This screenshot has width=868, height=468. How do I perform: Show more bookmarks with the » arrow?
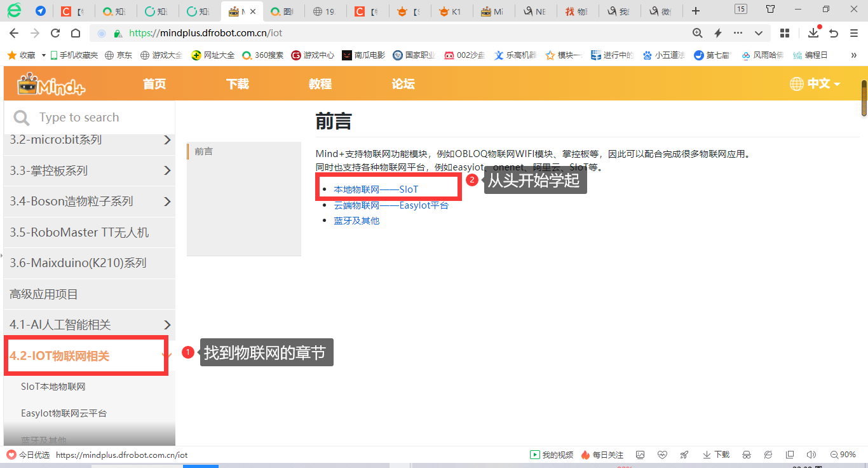[x=854, y=55]
